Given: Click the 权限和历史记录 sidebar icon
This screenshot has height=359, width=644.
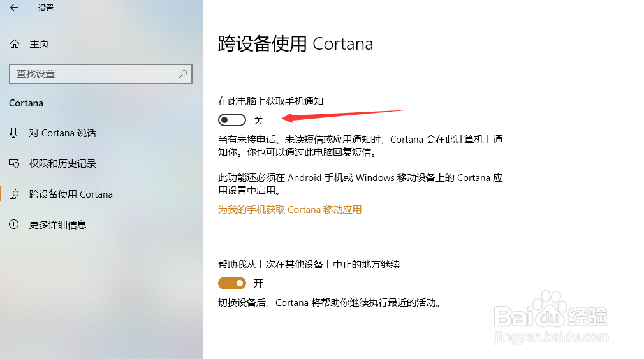Looking at the screenshot, I should pyautogui.click(x=14, y=163).
